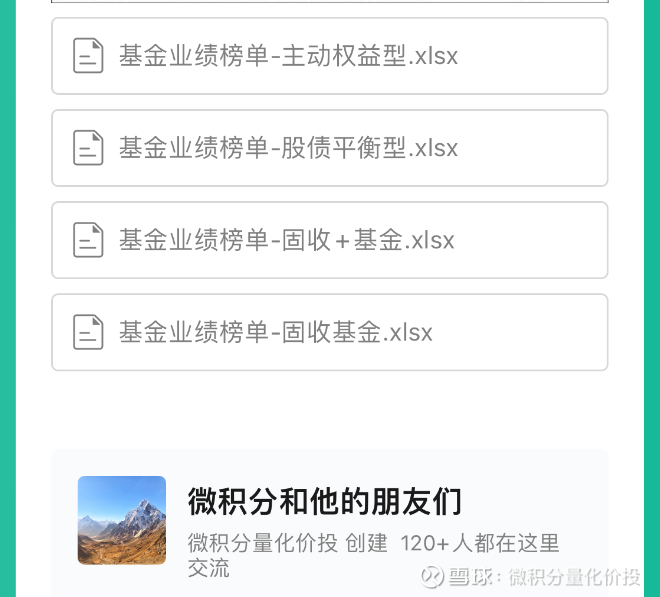Open 基金业绩榜单-主动权益型.xlsx attachment
Viewport: 660px width, 597px height.
pyautogui.click(x=288, y=56)
